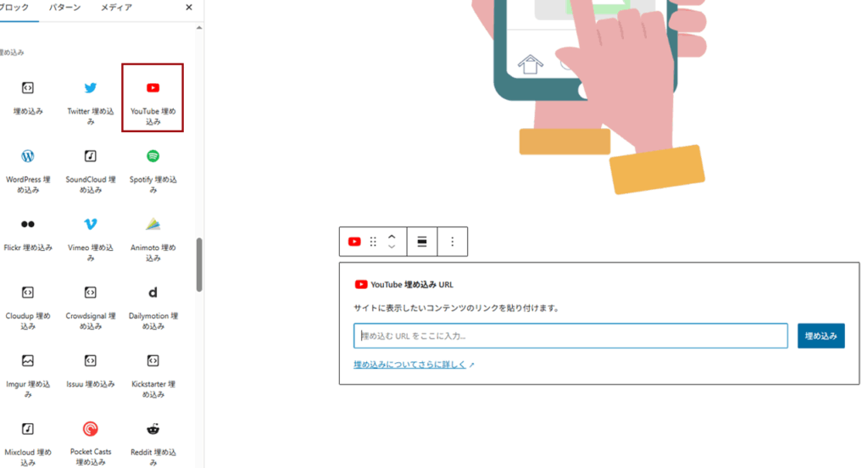Add the Cloudup 埋め込み block

(28, 307)
